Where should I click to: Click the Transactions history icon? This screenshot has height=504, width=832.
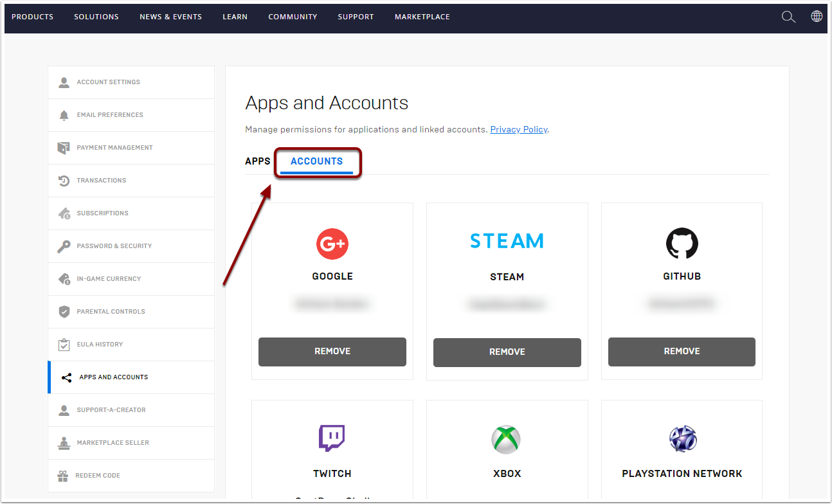tap(64, 181)
